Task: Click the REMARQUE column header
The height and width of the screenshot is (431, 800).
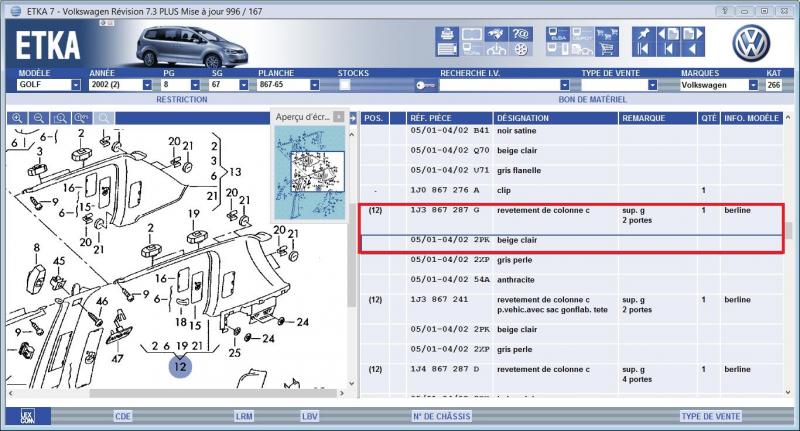Action: [x=658, y=118]
